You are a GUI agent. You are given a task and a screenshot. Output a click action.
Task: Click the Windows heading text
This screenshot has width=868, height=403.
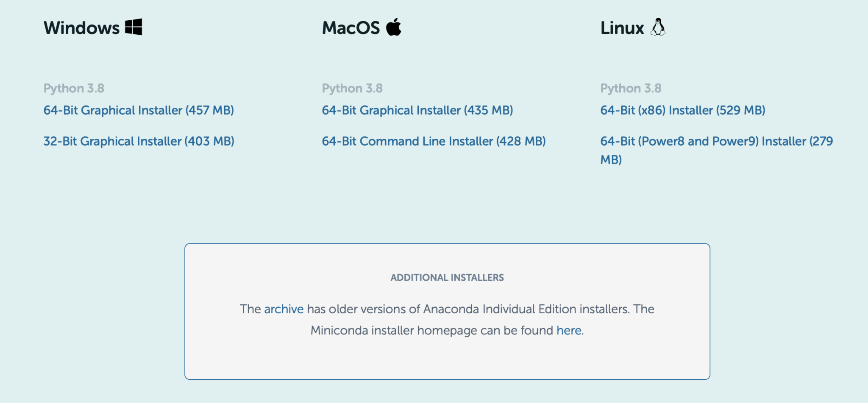pyautogui.click(x=82, y=28)
